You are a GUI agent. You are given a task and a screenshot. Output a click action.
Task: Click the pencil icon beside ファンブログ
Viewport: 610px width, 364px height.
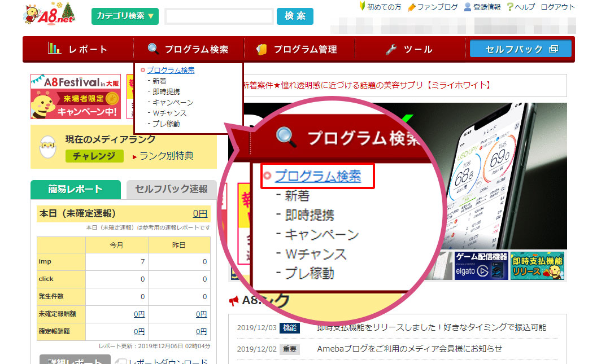pos(412,7)
